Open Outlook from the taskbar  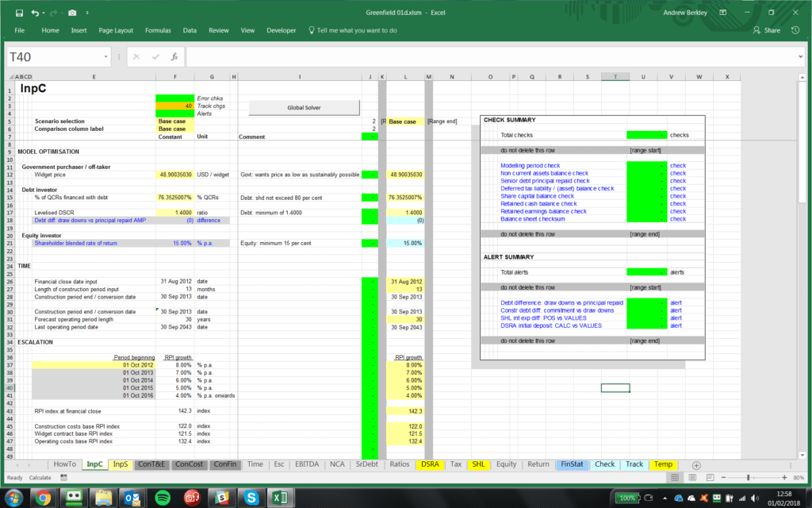[x=132, y=498]
